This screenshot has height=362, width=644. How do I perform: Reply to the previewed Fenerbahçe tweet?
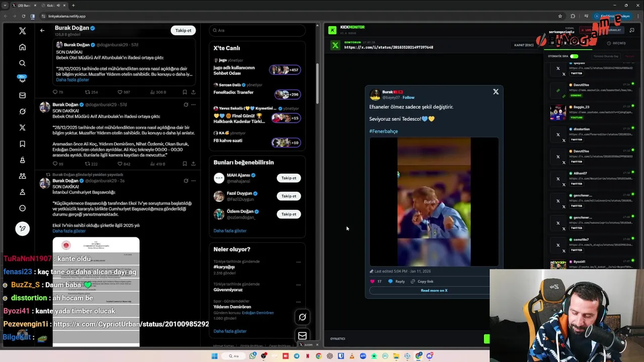click(x=396, y=282)
